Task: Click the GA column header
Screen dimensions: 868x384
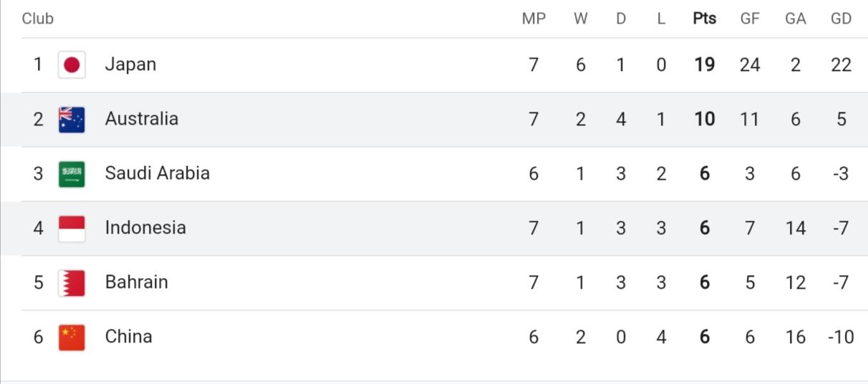Action: 796,19
